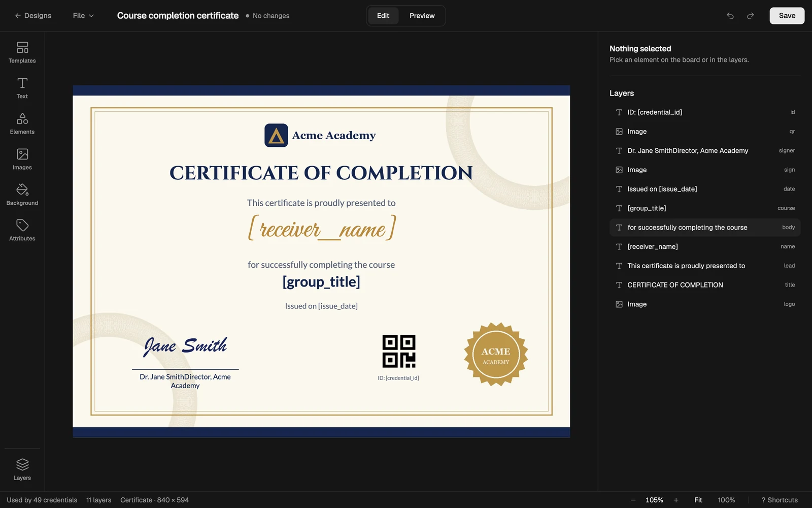
Task: Go back to Designs
Action: [x=33, y=16]
